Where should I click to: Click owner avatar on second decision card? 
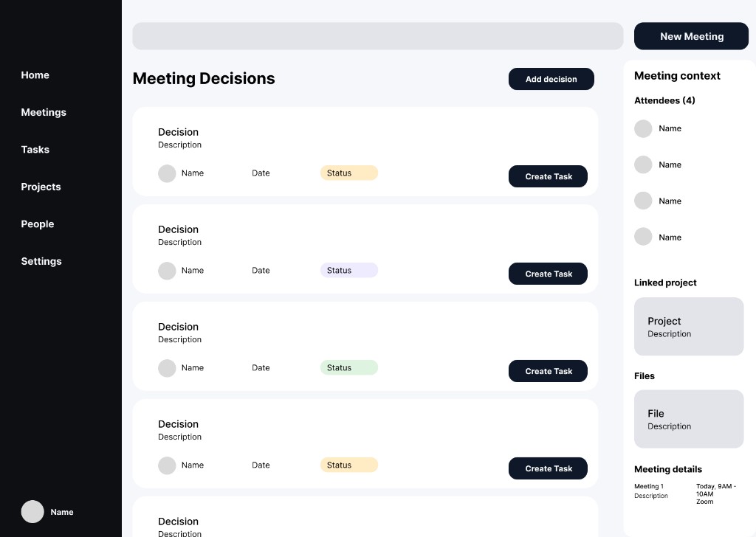point(167,271)
